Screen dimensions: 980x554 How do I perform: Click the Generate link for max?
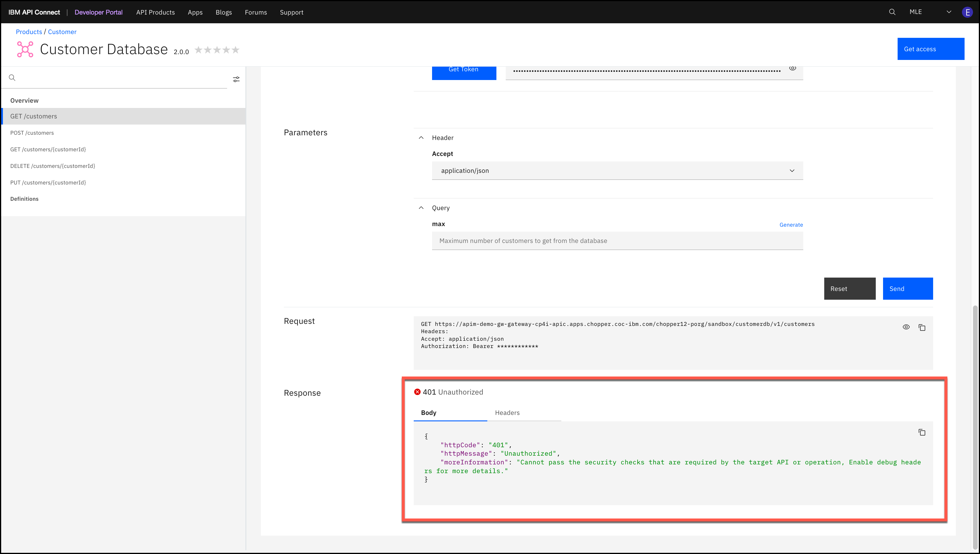click(x=791, y=225)
